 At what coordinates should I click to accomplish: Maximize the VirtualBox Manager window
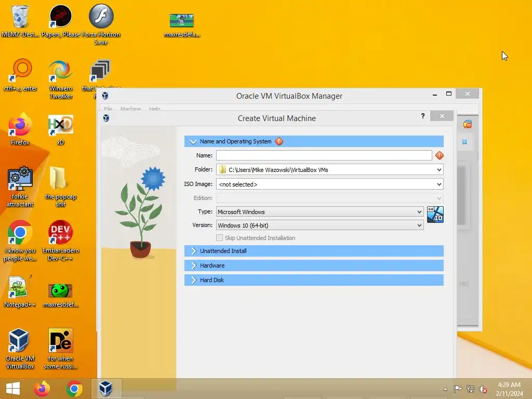(448, 94)
